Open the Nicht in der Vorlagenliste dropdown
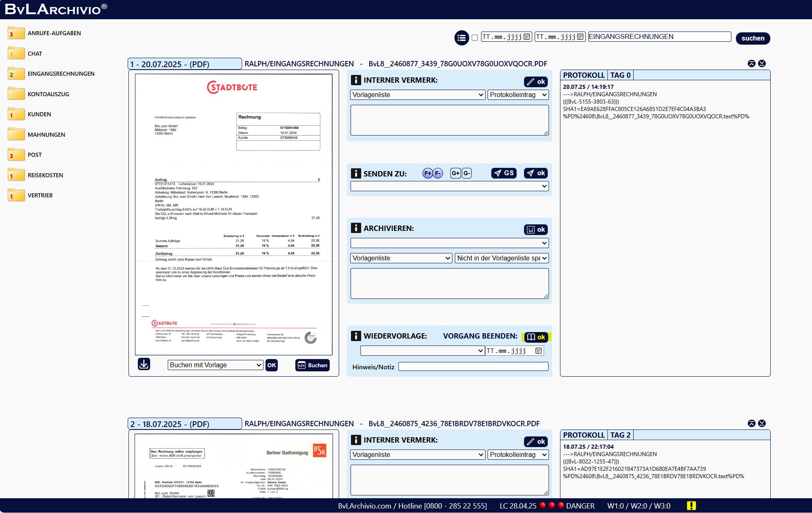Viewport: 812px width, 513px height. pos(502,258)
